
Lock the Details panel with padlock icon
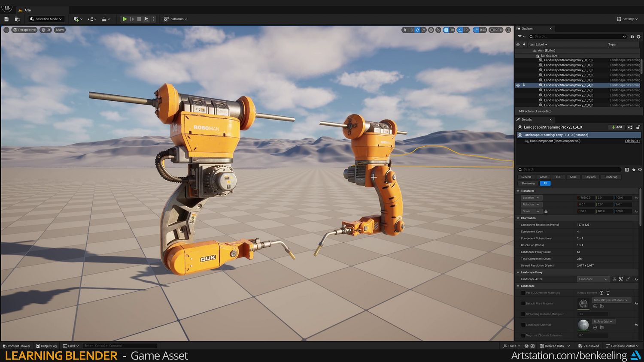tap(638, 127)
